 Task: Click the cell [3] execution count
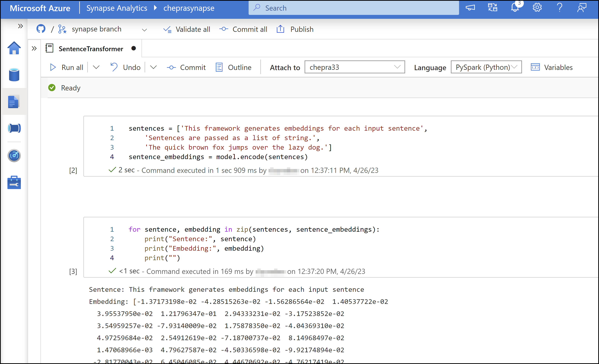pyautogui.click(x=73, y=271)
